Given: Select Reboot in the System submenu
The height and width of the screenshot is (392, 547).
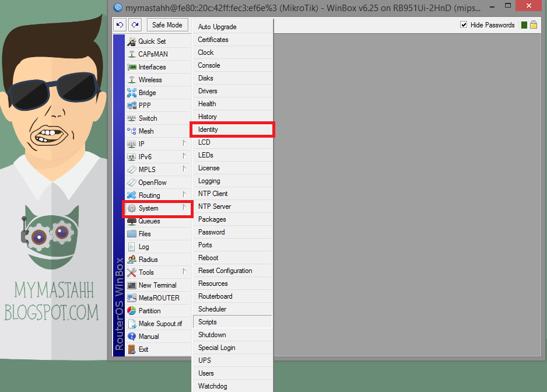Looking at the screenshot, I should click(x=232, y=258).
